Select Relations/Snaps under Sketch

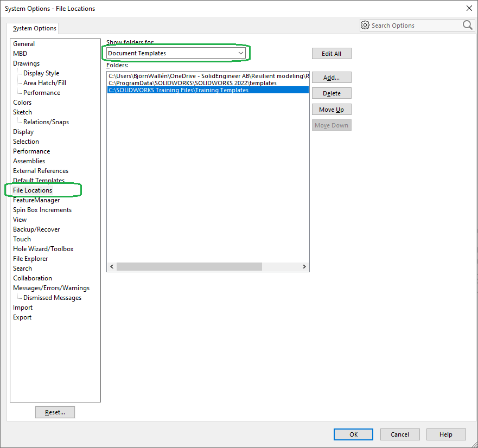pyautogui.click(x=46, y=122)
